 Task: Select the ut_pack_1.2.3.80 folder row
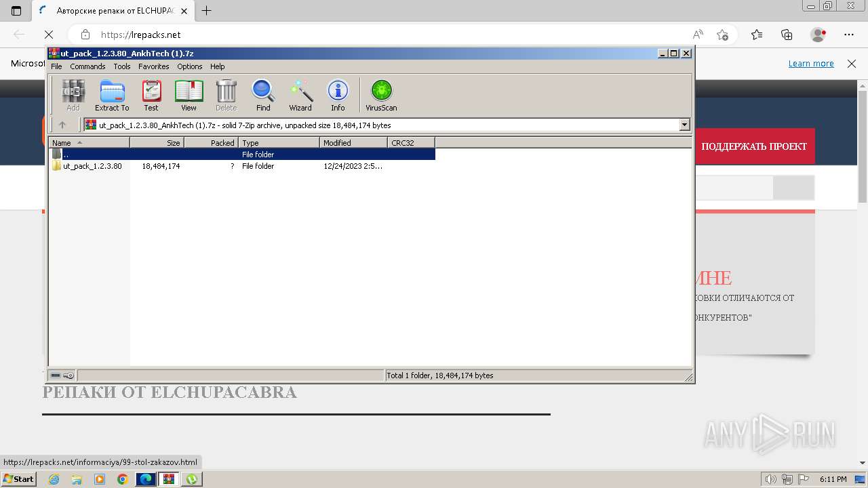coord(242,166)
